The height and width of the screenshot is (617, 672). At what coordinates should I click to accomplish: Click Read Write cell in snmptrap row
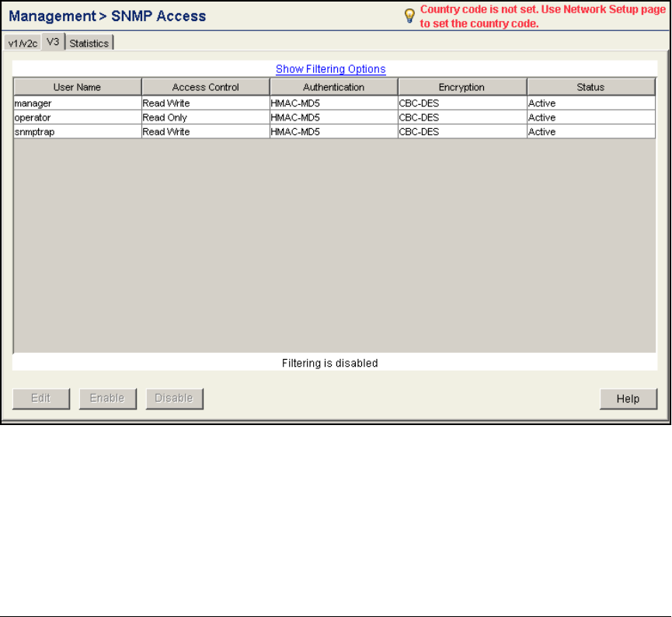coord(205,131)
